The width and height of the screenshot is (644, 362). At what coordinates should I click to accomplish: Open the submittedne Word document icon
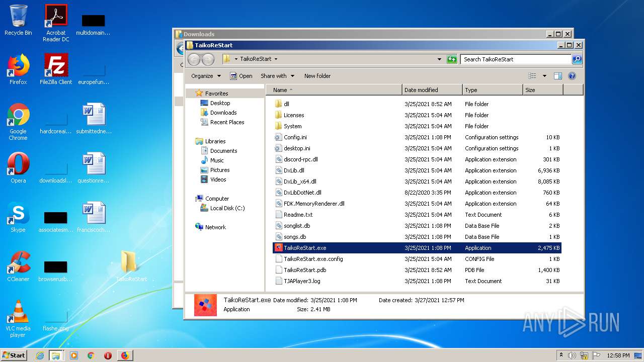(x=94, y=119)
